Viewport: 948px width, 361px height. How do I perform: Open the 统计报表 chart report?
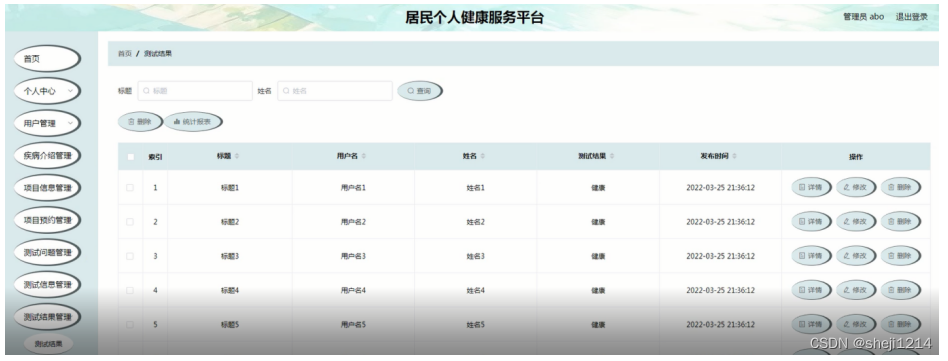click(x=193, y=122)
